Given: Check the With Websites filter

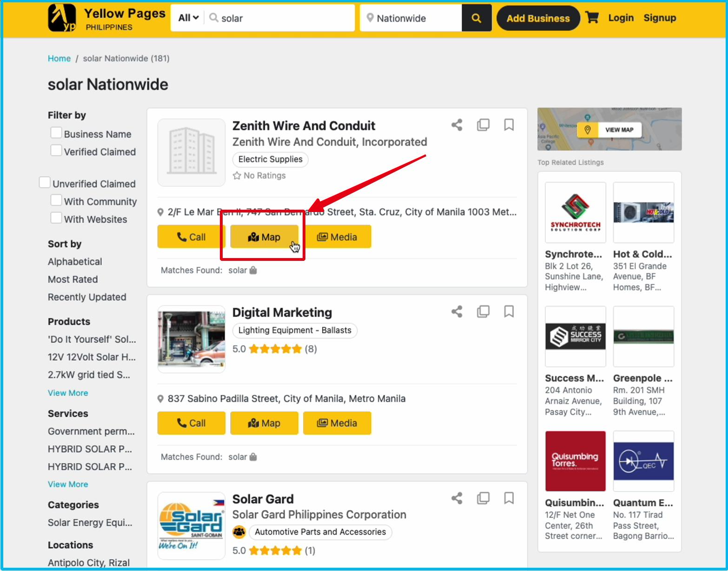Looking at the screenshot, I should click(x=56, y=218).
